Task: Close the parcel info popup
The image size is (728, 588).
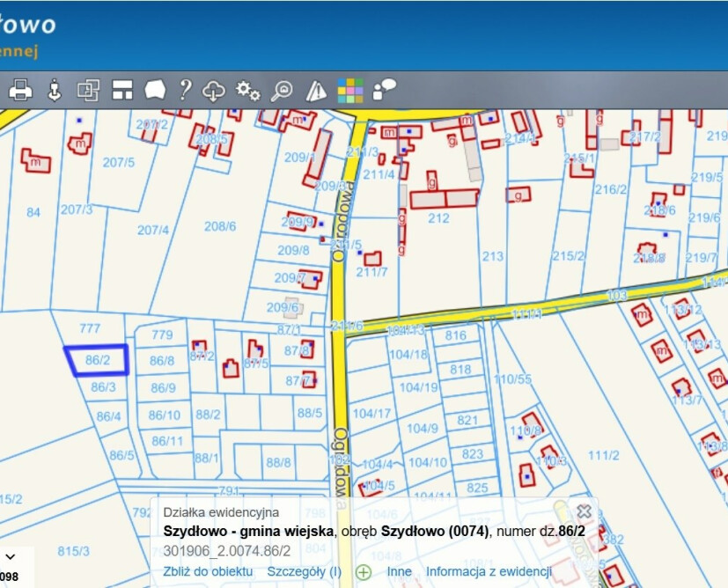Action: click(584, 511)
